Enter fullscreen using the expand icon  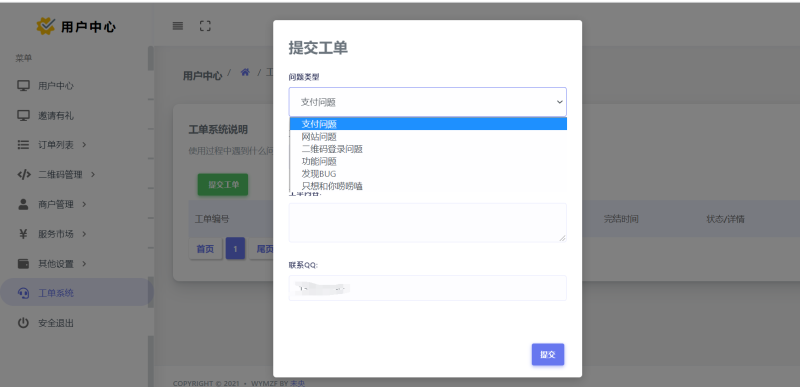tap(205, 26)
